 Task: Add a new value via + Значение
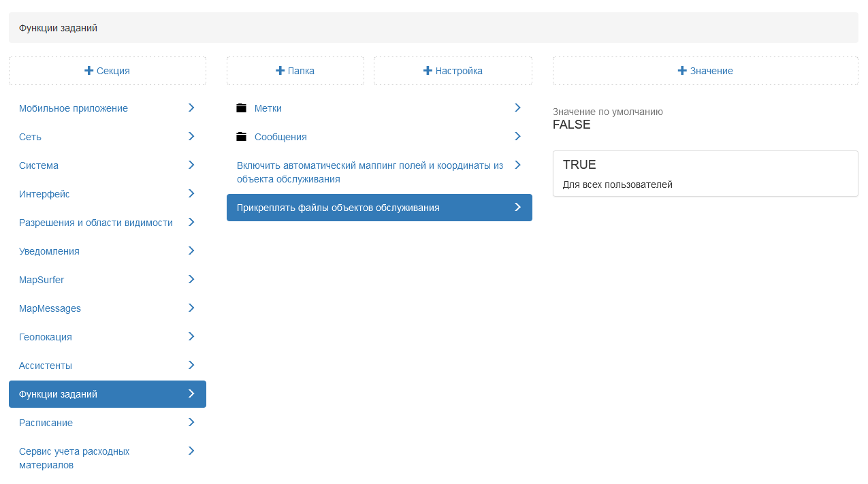tap(705, 71)
